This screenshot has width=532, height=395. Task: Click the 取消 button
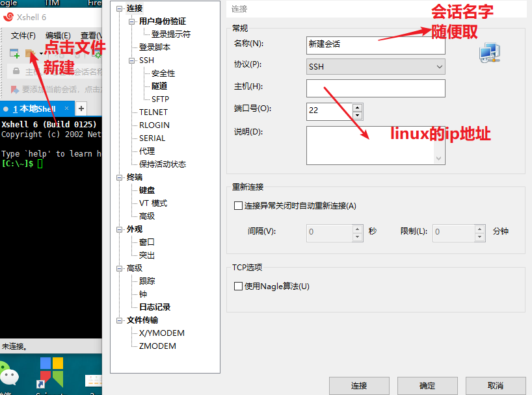point(496,385)
